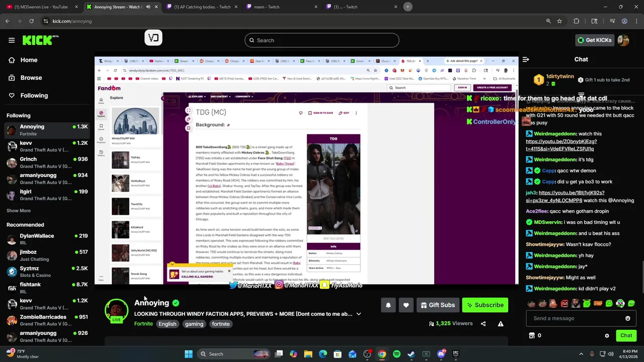Open ZombieBarricades recommended channel
Screen dimensions: 644x362
pos(47,320)
